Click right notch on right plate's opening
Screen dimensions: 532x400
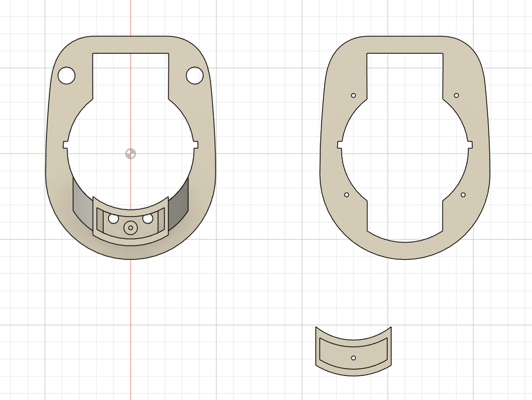pyautogui.click(x=470, y=145)
